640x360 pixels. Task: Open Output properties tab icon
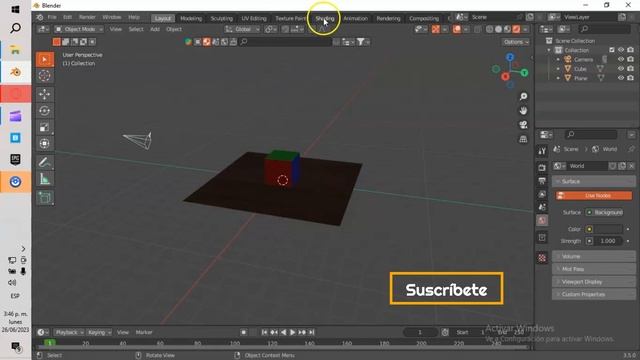point(542,181)
